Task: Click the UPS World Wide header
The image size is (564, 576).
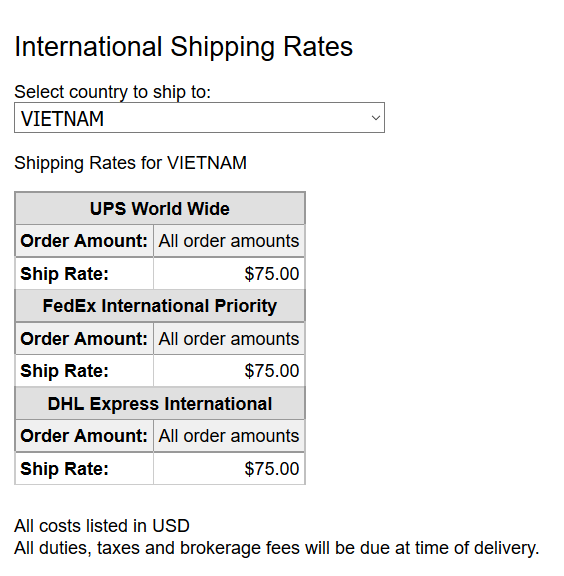Action: [160, 209]
